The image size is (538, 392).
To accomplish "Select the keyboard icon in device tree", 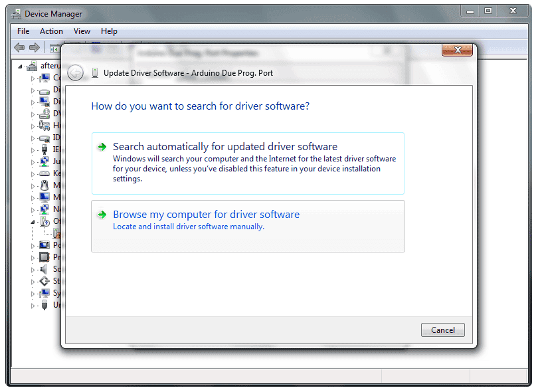I will tap(44, 173).
